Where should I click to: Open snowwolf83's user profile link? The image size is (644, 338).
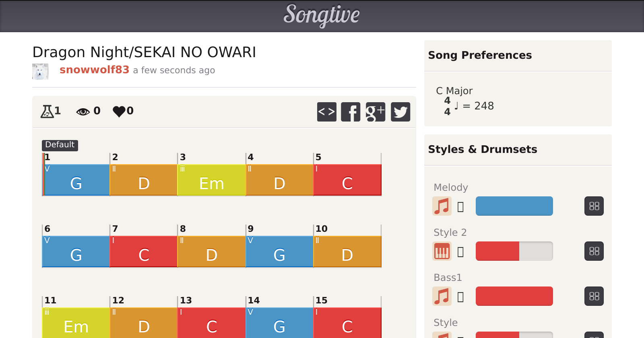coord(94,70)
